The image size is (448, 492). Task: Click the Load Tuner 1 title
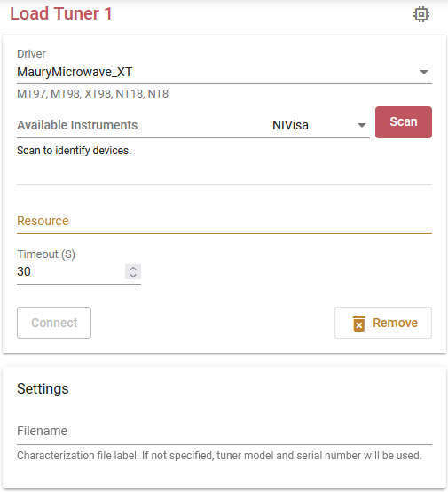(x=61, y=14)
